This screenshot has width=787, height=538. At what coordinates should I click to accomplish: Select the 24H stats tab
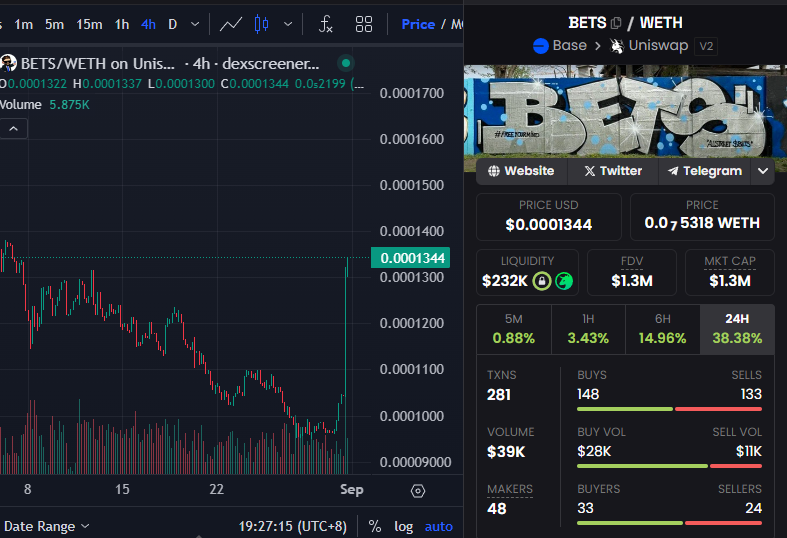tap(737, 329)
